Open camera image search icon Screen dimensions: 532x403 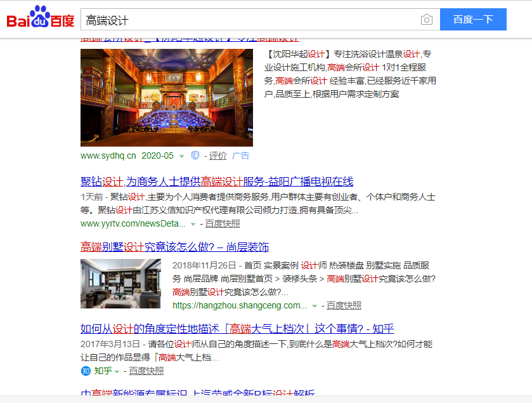click(x=427, y=20)
